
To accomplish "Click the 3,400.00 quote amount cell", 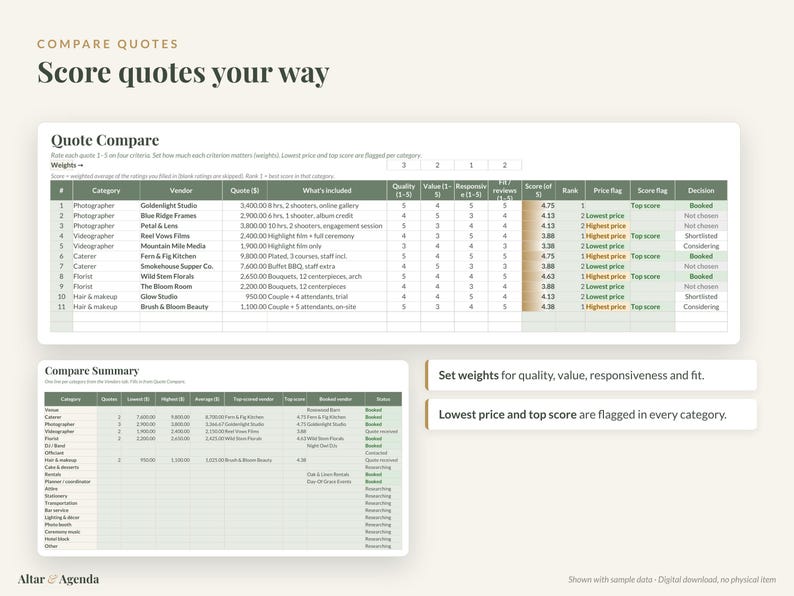I will coord(245,206).
